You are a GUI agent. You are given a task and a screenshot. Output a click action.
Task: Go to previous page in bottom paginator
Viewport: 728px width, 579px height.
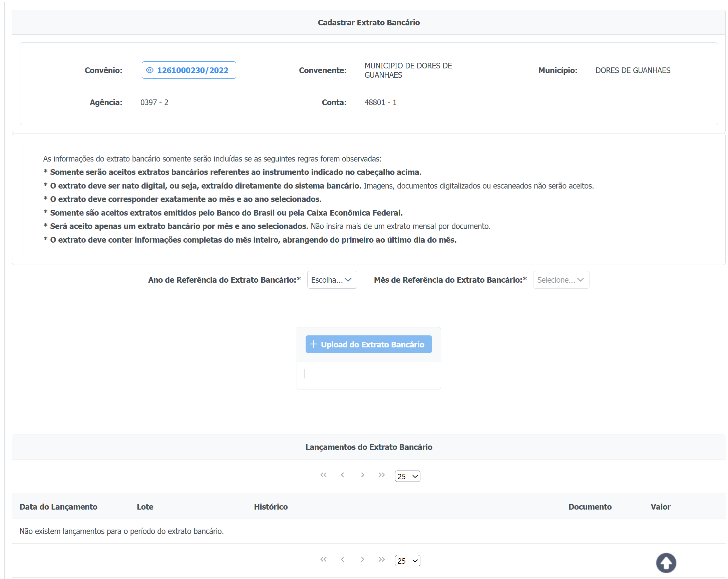coord(342,559)
